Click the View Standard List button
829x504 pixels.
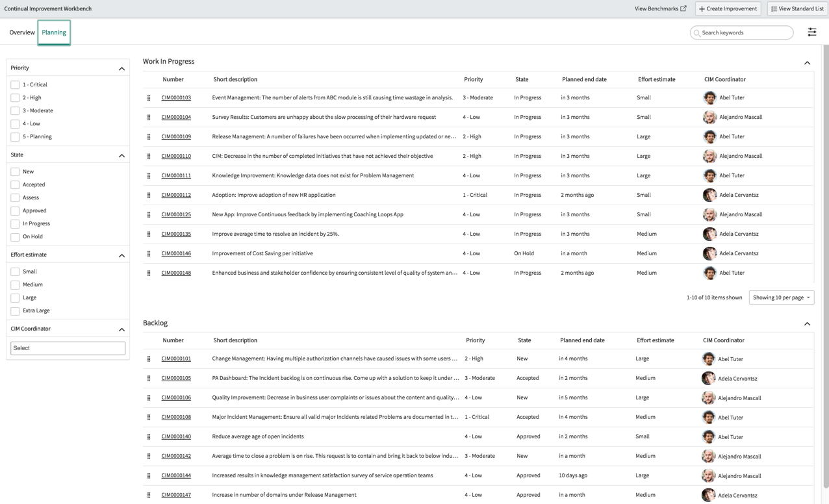point(797,8)
